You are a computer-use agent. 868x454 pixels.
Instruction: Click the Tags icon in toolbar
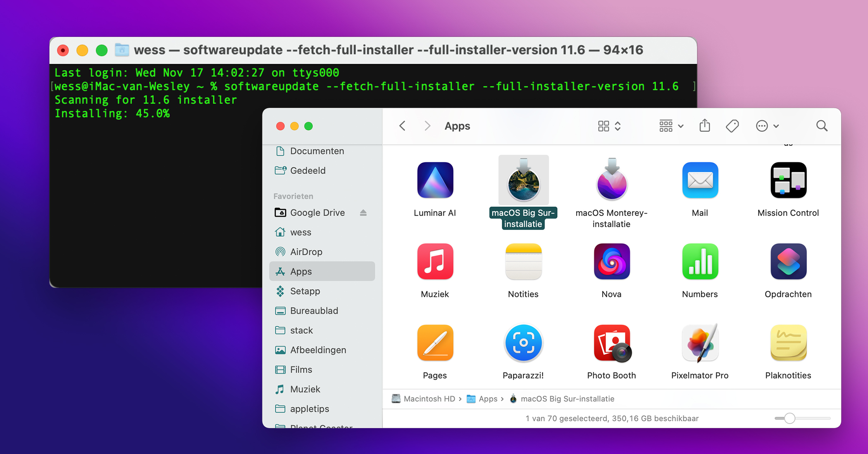732,126
